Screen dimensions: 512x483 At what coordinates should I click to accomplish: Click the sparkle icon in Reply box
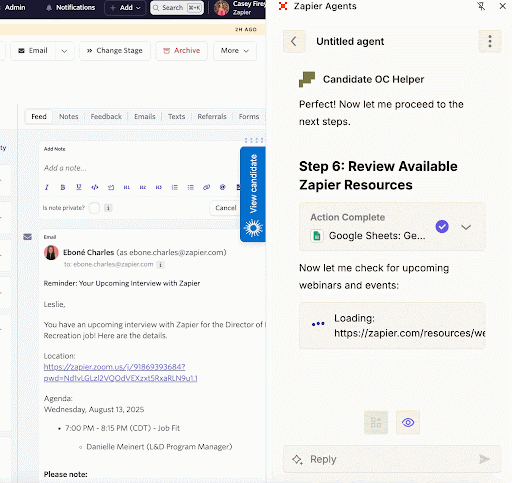point(297,460)
